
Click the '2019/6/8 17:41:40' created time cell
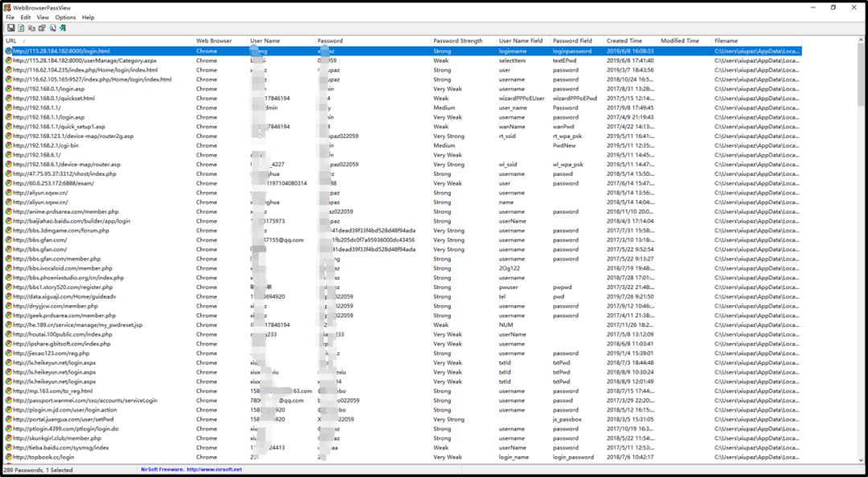(630, 60)
